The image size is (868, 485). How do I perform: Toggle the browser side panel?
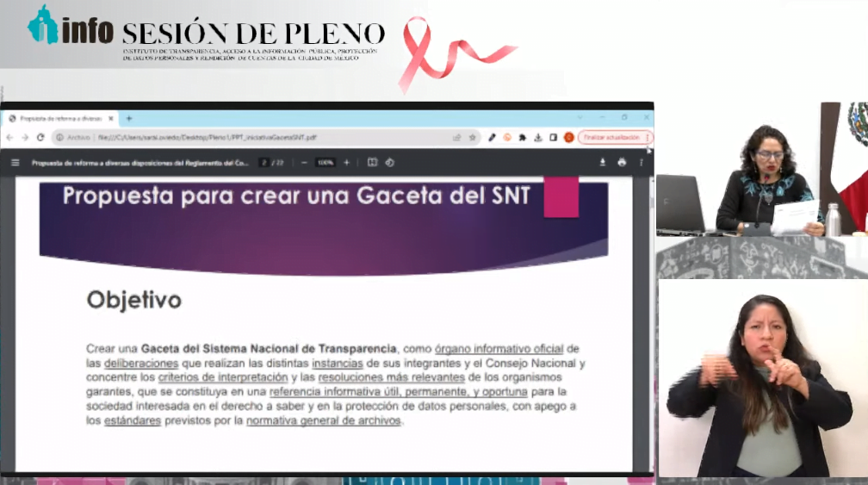click(x=553, y=137)
